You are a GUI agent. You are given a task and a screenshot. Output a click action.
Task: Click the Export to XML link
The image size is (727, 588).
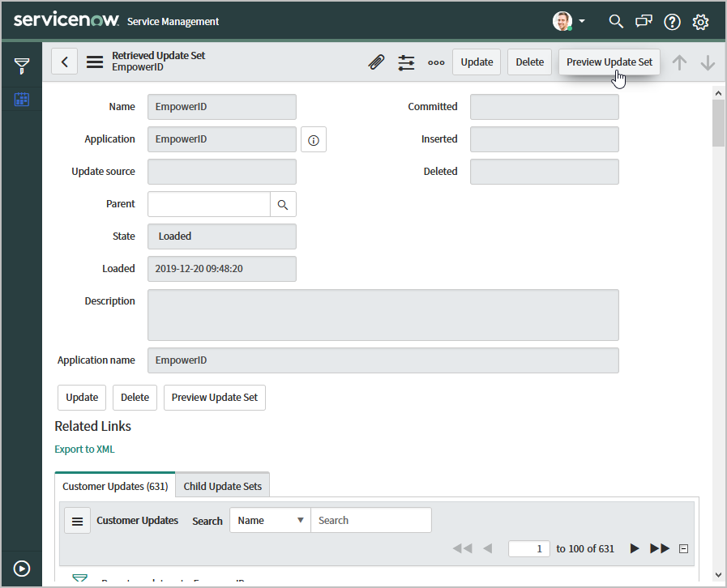85,450
